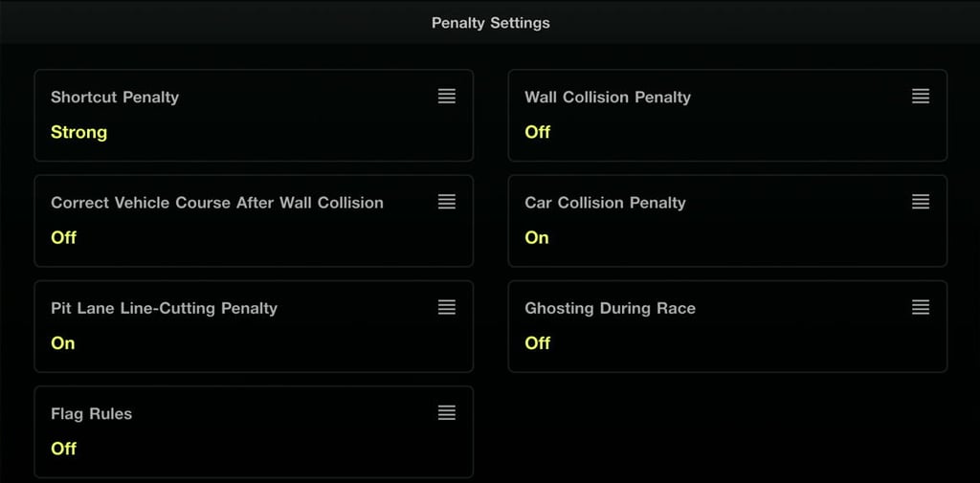Toggle the Off value under Ghosting During Race

(538, 342)
